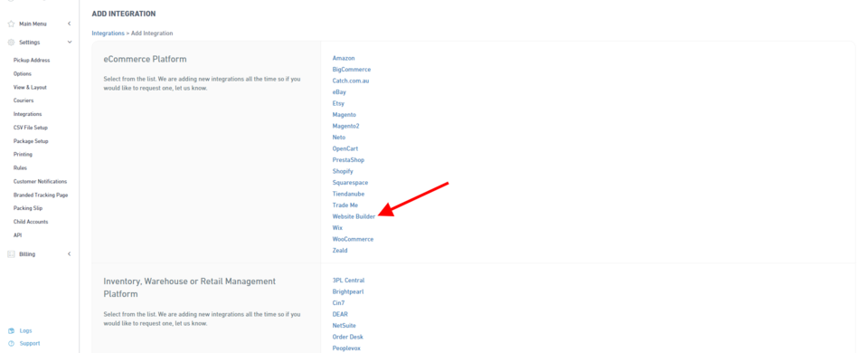Open the Support link
Image resolution: width=868 pixels, height=353 pixels.
(x=29, y=344)
